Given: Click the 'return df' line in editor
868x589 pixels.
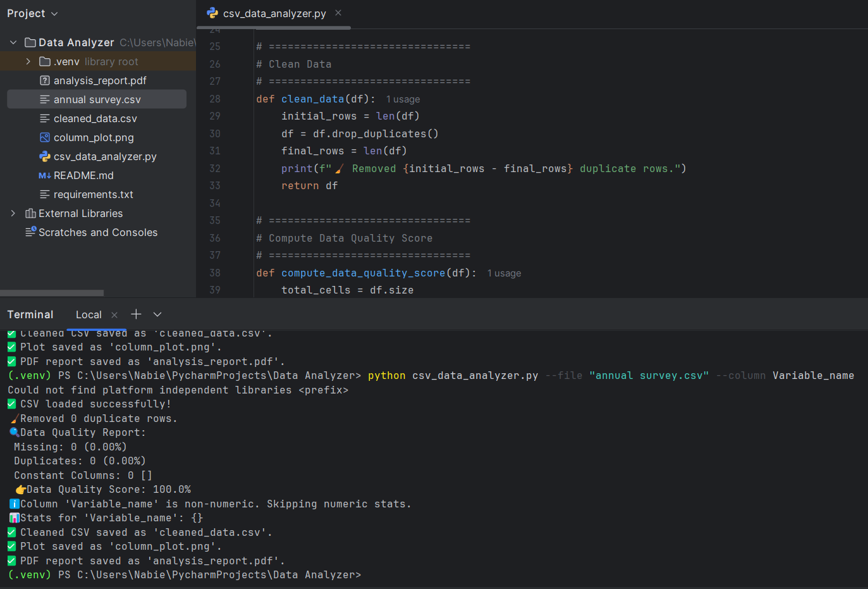Looking at the screenshot, I should (x=310, y=185).
